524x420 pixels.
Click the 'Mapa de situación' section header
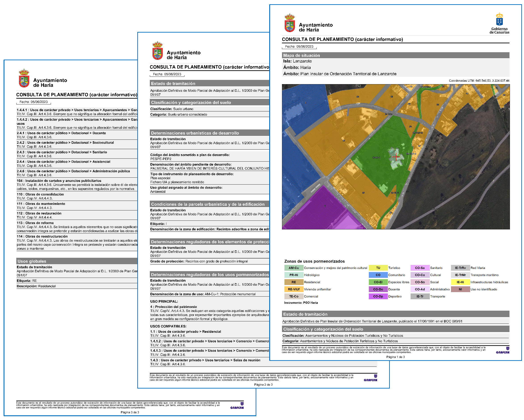tap(301, 55)
